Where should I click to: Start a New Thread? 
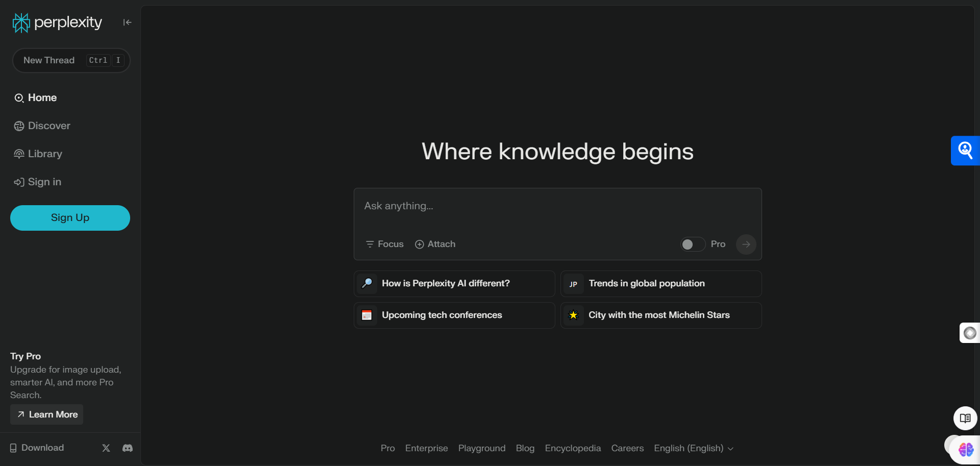click(71, 60)
